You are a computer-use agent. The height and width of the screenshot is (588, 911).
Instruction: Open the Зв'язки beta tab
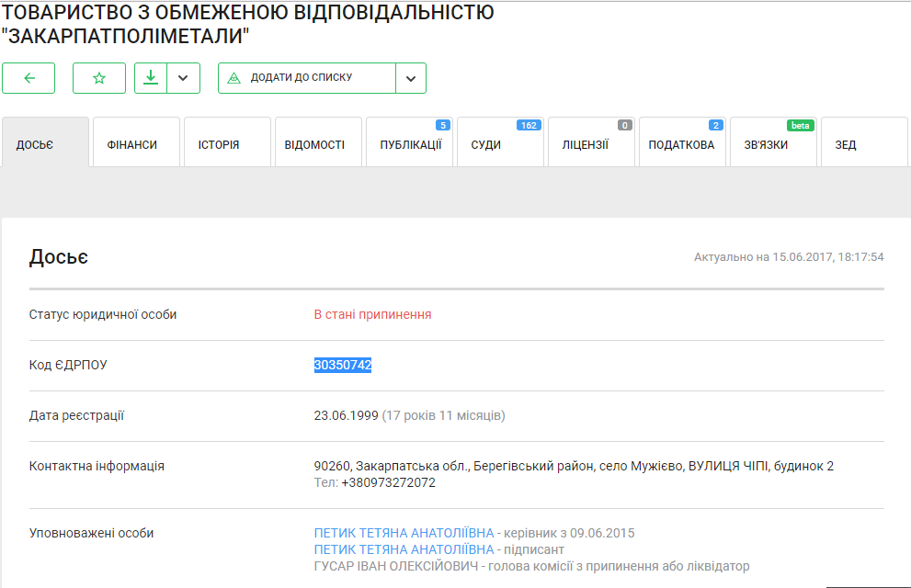[772, 144]
